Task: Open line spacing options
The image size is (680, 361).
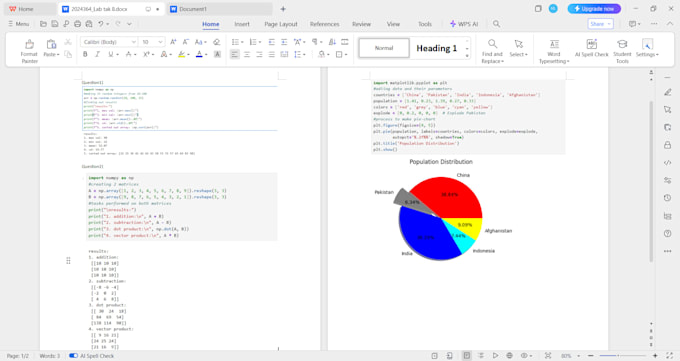Action: click(x=299, y=54)
